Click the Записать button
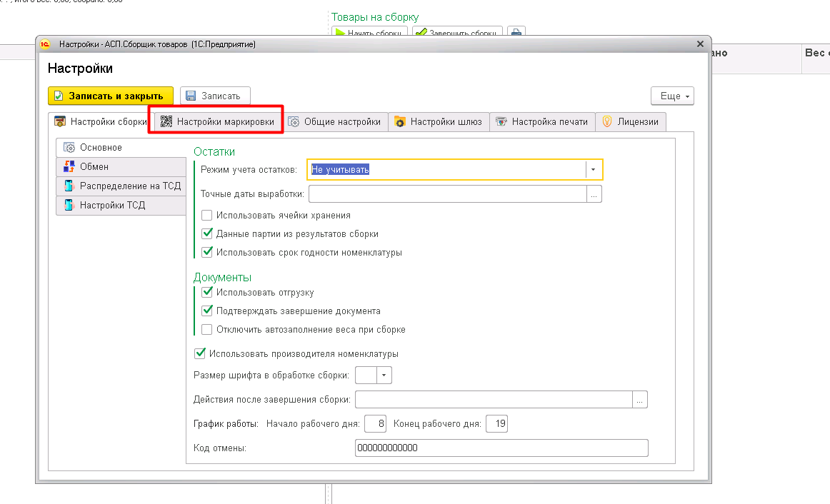This screenshot has width=830, height=504. click(215, 96)
